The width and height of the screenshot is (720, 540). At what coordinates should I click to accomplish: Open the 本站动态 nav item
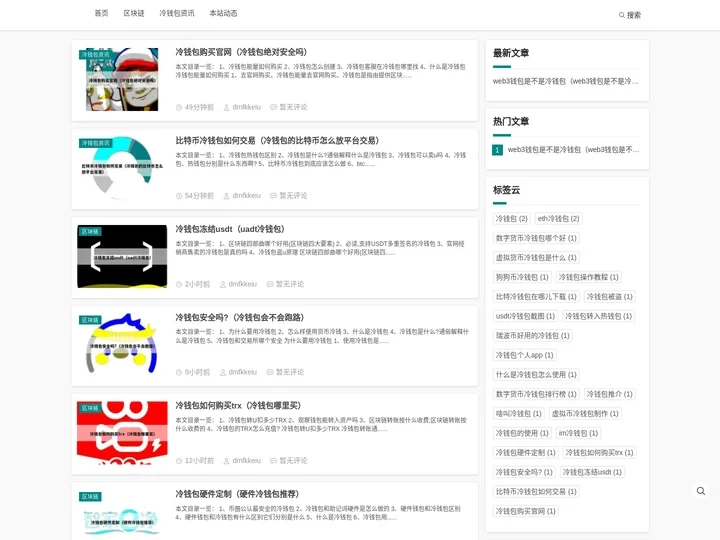point(223,13)
